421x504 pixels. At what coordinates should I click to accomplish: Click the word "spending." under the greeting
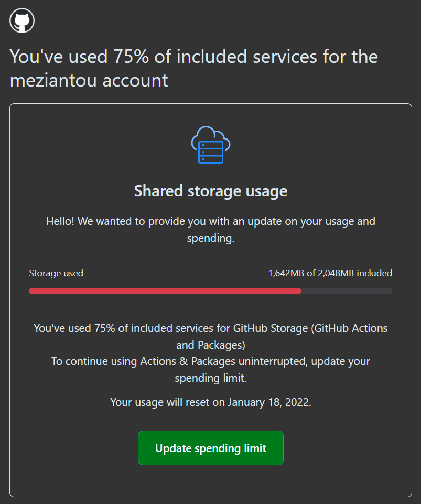pyautogui.click(x=211, y=239)
